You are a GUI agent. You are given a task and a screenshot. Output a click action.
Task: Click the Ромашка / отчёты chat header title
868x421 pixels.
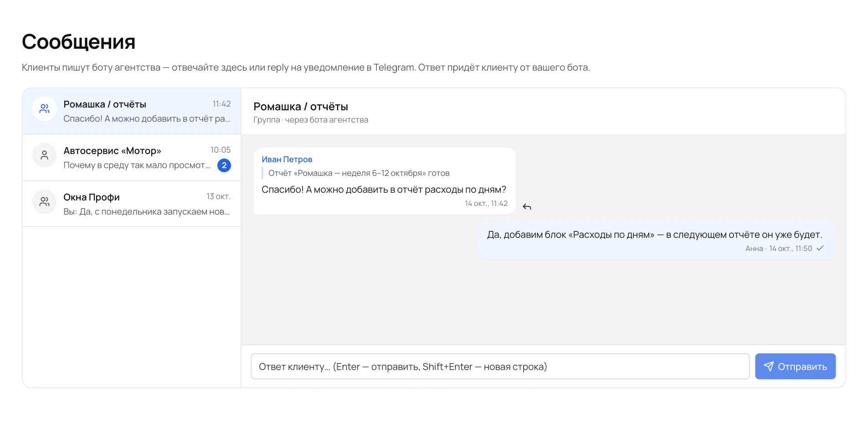(301, 107)
